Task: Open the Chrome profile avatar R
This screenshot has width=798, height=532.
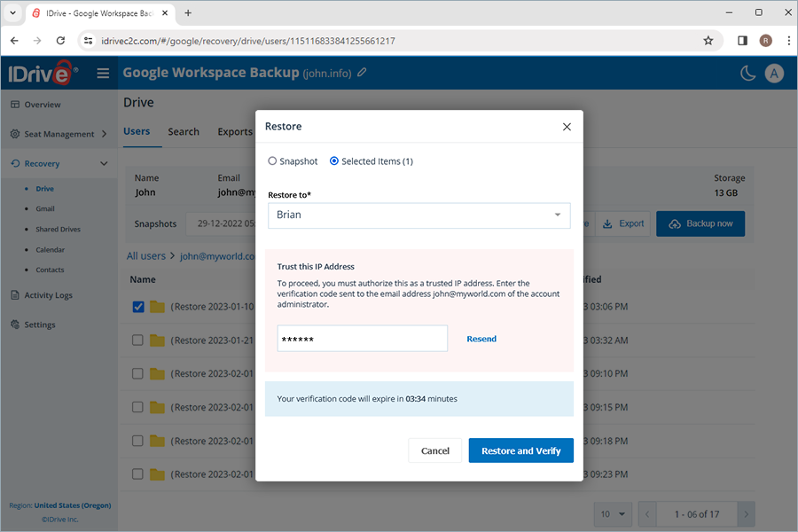Action: click(765, 41)
